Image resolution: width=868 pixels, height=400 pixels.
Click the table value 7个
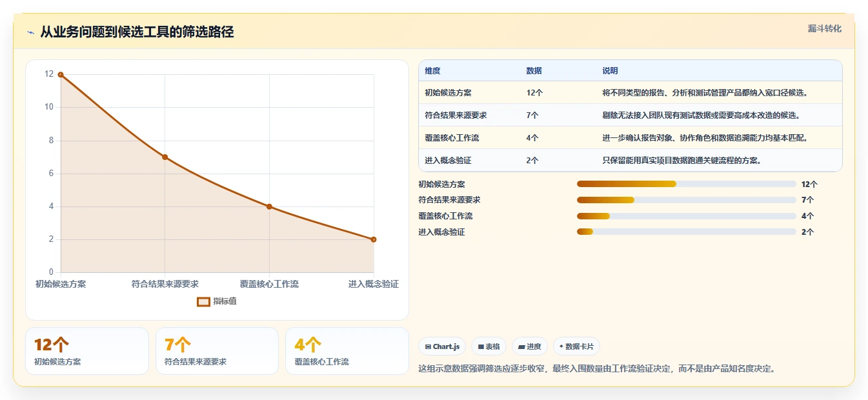click(x=532, y=115)
